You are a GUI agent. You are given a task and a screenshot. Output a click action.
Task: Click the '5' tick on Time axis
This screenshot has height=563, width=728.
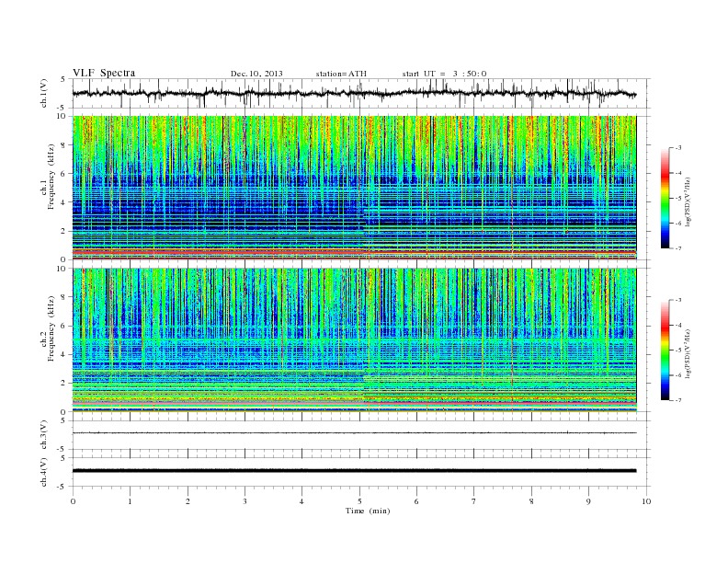pyautogui.click(x=359, y=501)
